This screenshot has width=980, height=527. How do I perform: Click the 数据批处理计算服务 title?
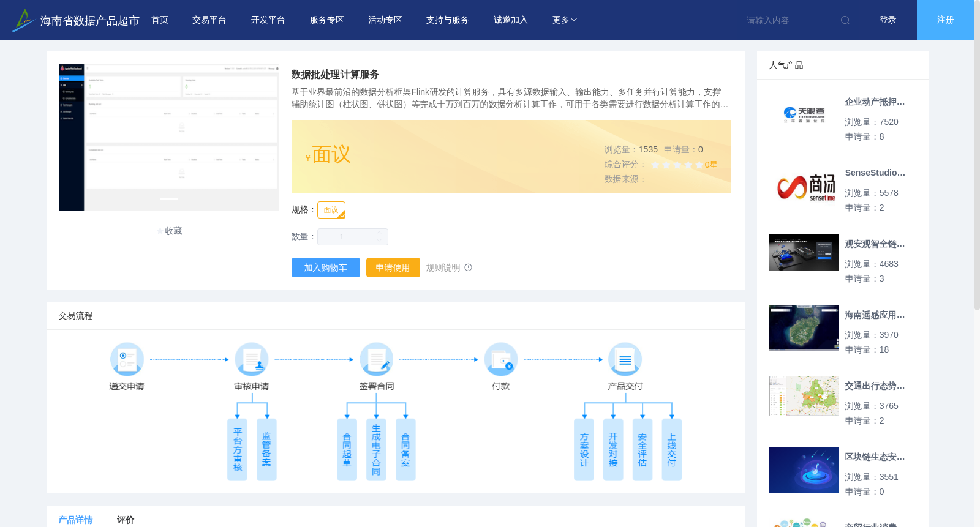coord(335,75)
